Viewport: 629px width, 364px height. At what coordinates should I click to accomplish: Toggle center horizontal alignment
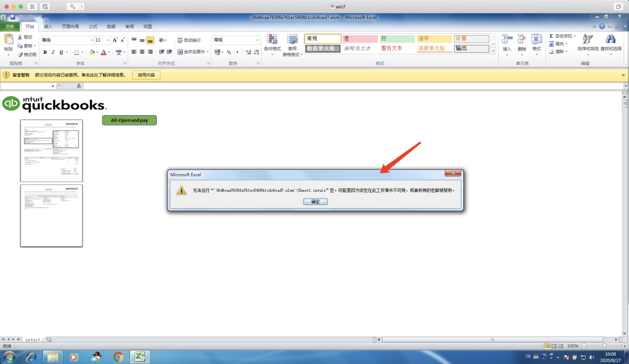(x=142, y=52)
